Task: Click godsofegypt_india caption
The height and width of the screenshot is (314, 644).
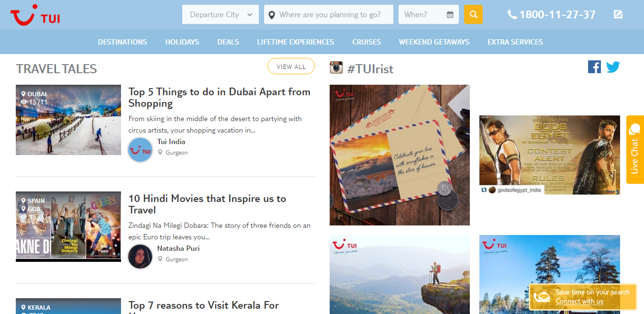Action: pos(519,190)
